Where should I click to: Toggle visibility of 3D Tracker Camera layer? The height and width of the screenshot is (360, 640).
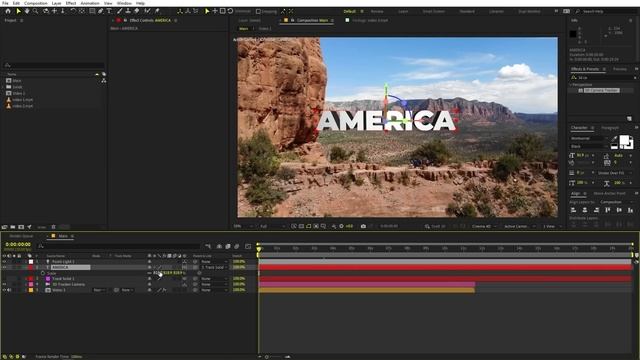coord(4,284)
